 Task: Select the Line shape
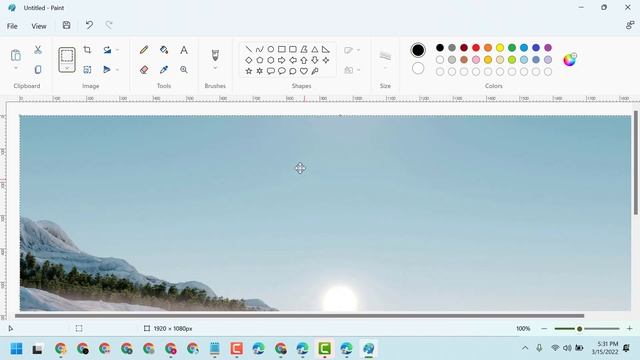click(x=249, y=49)
